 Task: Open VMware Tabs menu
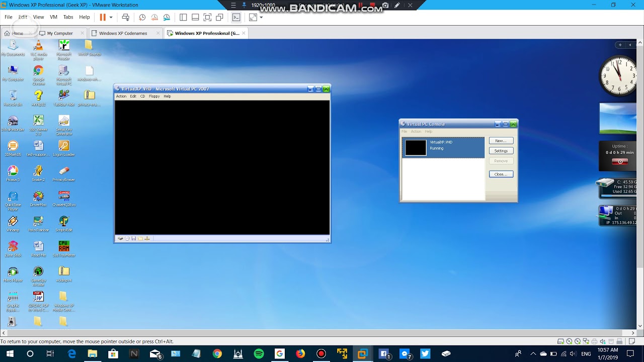click(68, 17)
